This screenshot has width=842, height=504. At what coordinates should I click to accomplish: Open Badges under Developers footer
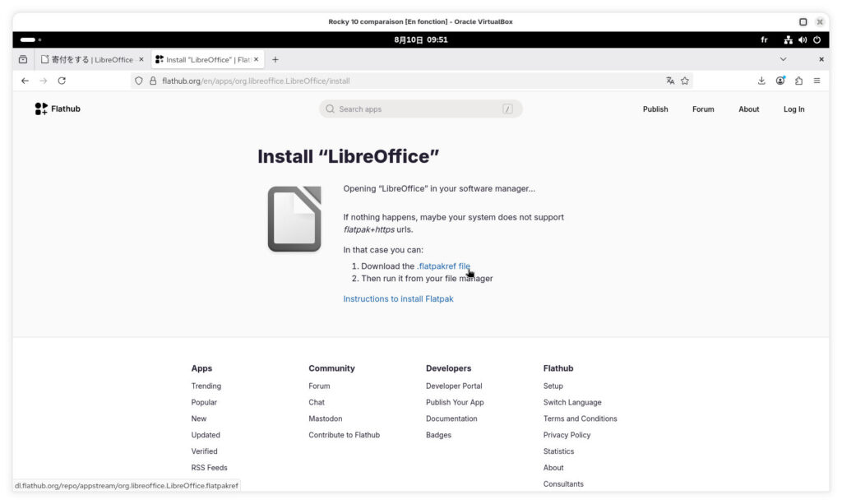pos(438,435)
